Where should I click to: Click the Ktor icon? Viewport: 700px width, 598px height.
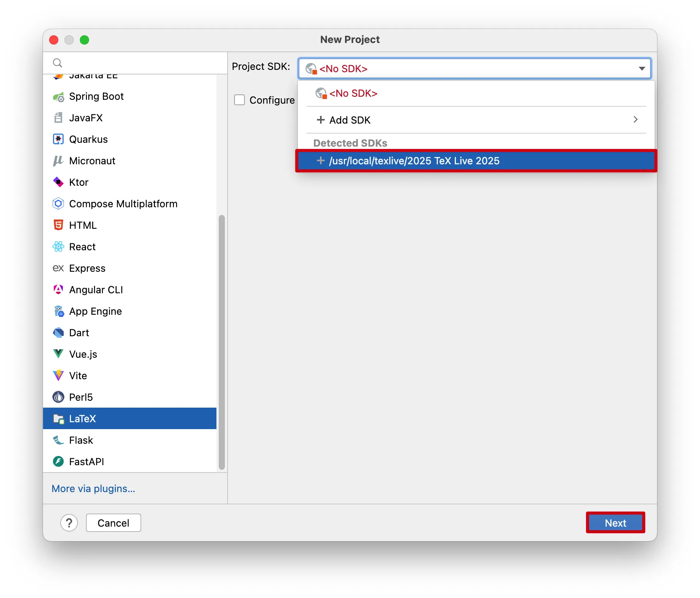click(x=58, y=182)
